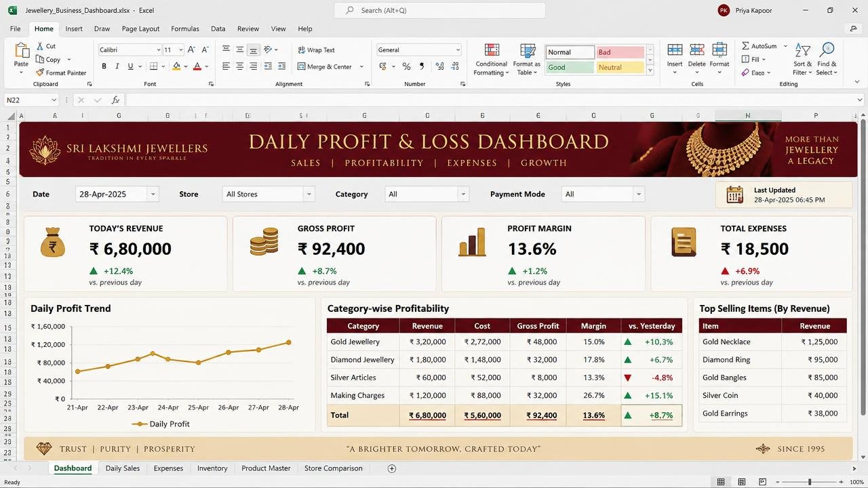Open Find & Select menu
The height and width of the screenshot is (488, 868).
[827, 60]
